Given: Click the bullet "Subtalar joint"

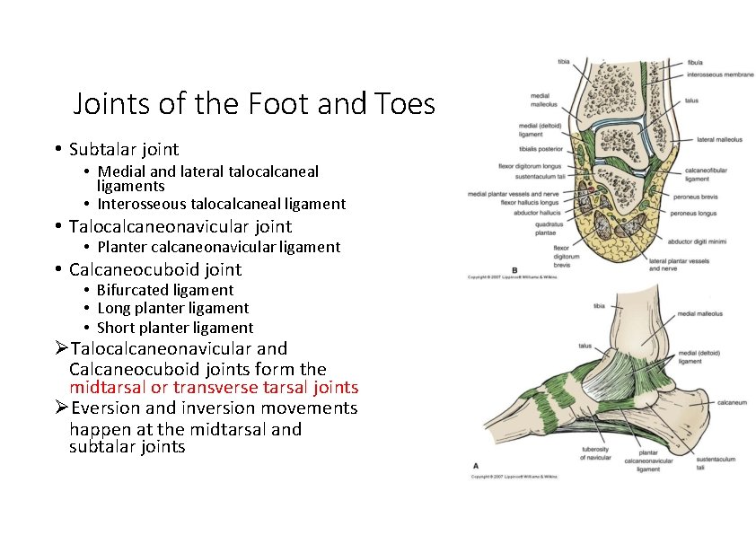Looking at the screenshot, I should (123, 149).
